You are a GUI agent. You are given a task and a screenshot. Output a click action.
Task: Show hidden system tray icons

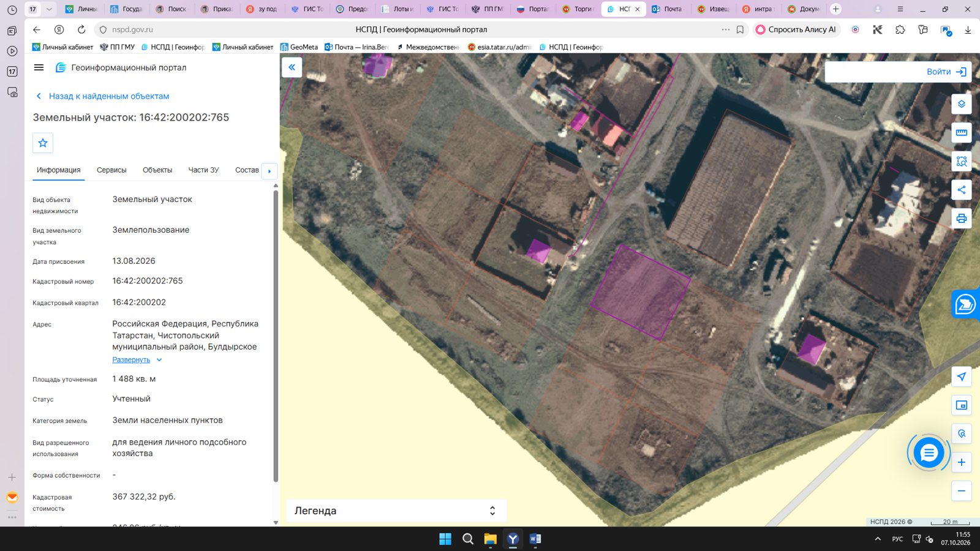(878, 539)
